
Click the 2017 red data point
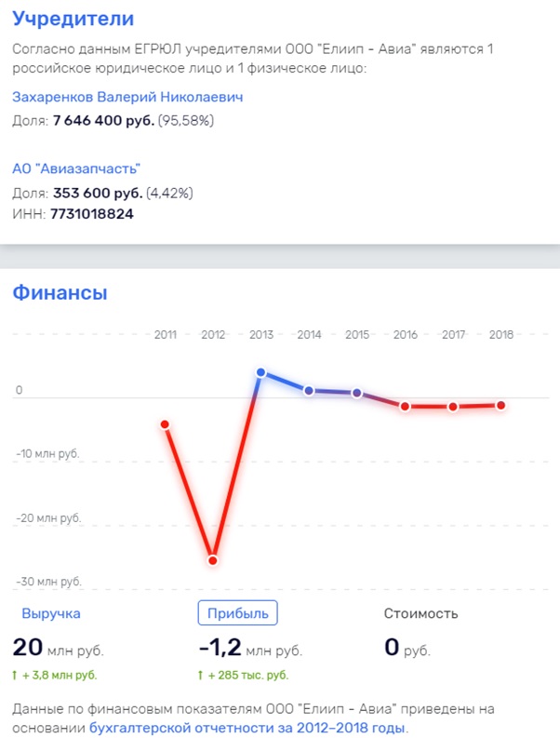(453, 407)
